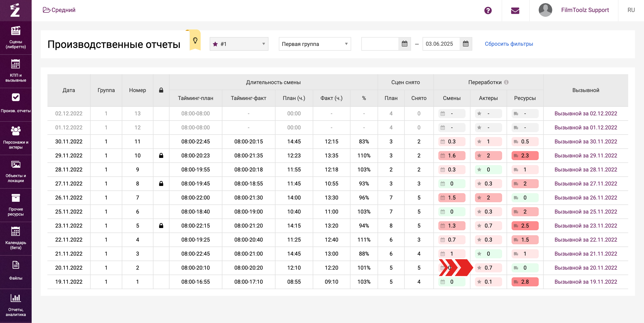Click date cell 30.11.2022
This screenshot has height=323, width=644.
click(x=69, y=141)
